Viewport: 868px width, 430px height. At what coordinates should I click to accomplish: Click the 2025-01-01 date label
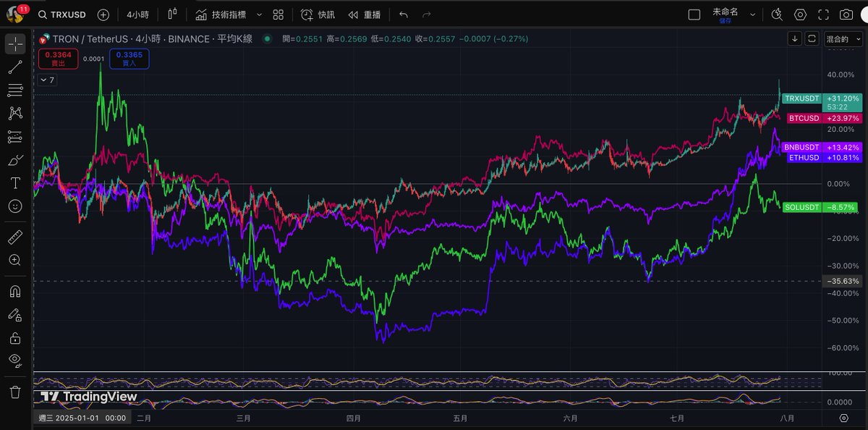[82, 418]
